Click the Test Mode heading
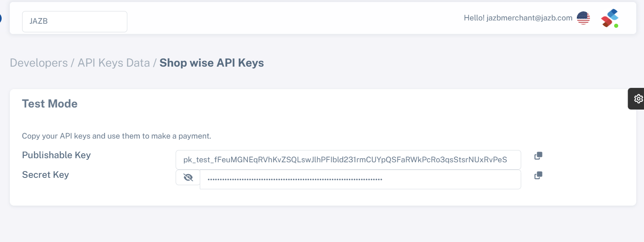 coord(50,104)
